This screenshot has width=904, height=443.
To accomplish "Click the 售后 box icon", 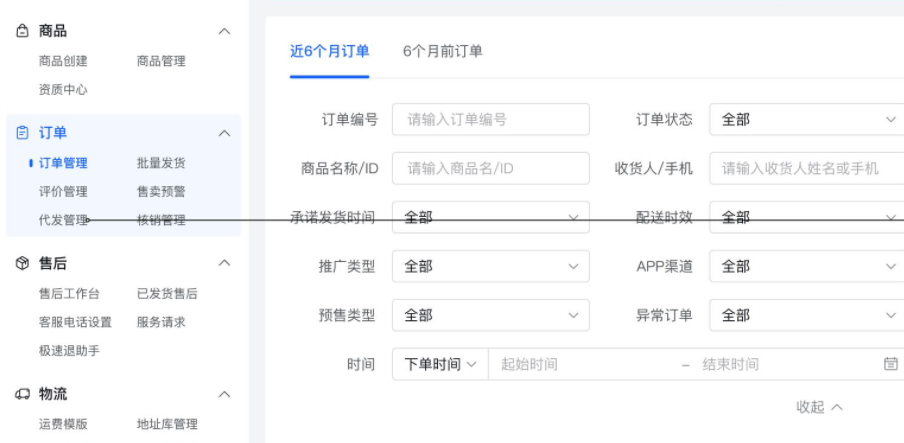I will pyautogui.click(x=22, y=264).
